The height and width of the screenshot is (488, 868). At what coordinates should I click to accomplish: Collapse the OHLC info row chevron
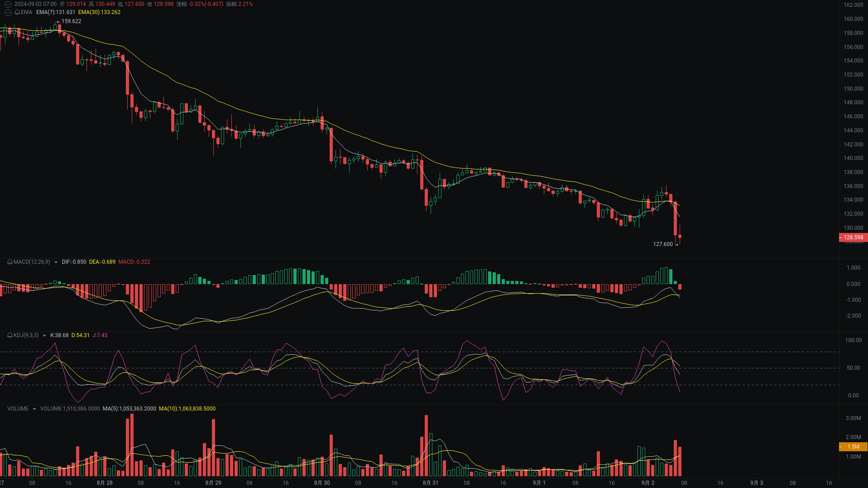8,4
